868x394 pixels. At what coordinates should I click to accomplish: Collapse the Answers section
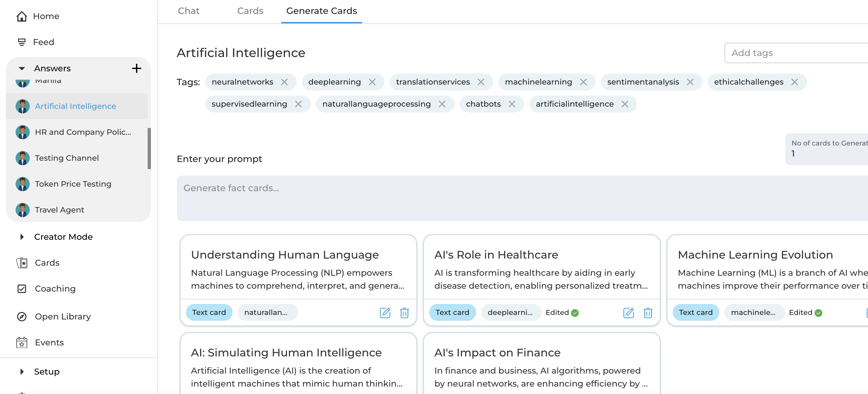[x=22, y=68]
